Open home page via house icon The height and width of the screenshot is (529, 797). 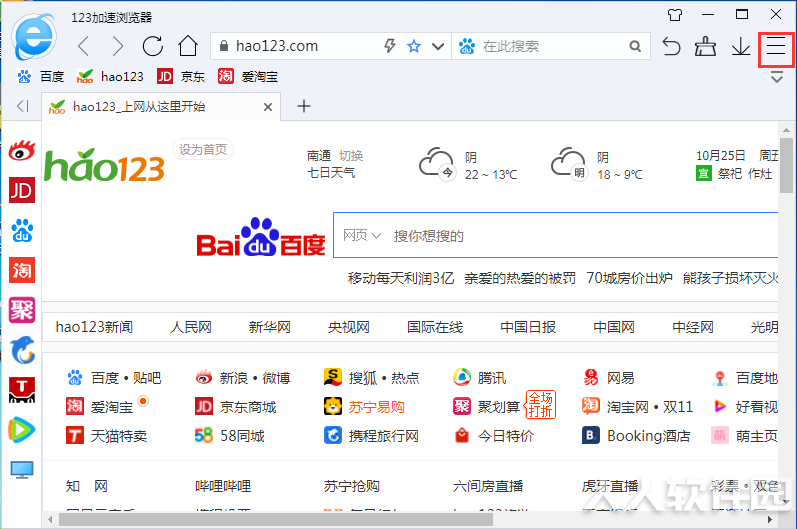pos(188,46)
